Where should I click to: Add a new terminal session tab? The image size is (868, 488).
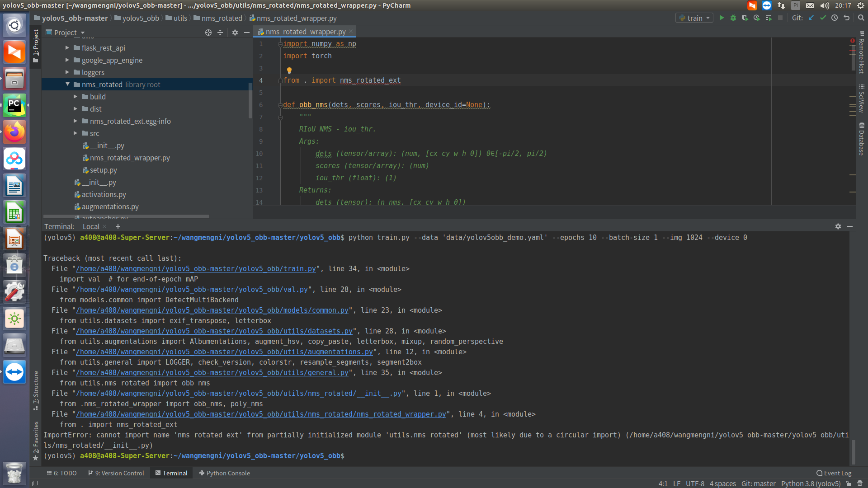118,226
